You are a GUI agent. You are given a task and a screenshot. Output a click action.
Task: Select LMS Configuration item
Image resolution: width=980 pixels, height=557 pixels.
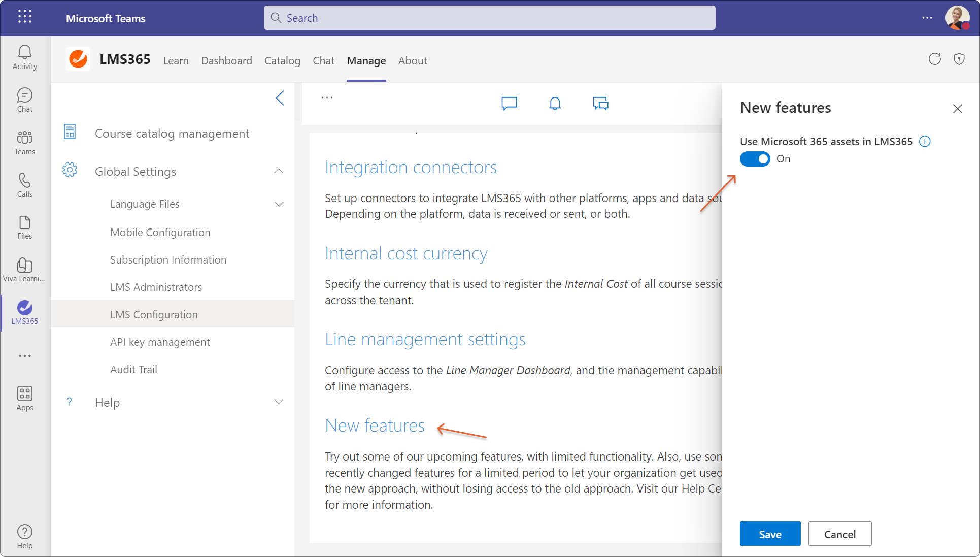(173, 314)
